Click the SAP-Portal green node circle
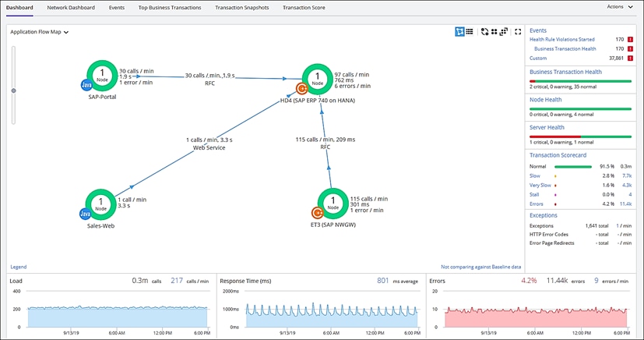 [x=102, y=76]
